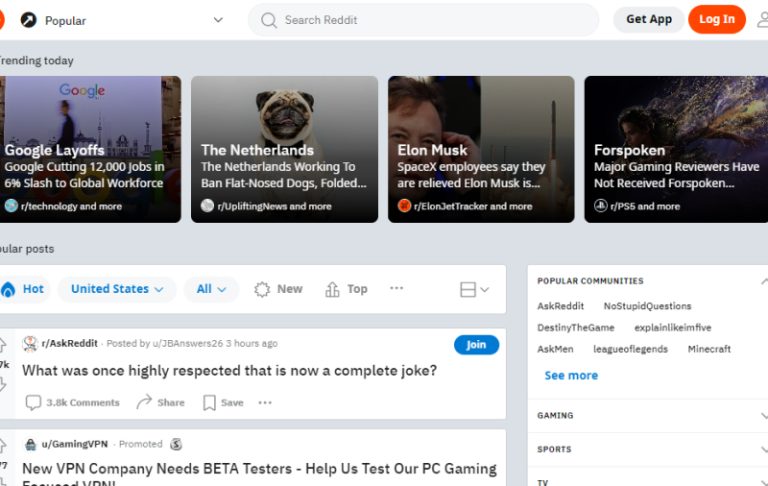Click the u/GamingVPN avatar icon
This screenshot has width=768, height=486.
(x=30, y=444)
